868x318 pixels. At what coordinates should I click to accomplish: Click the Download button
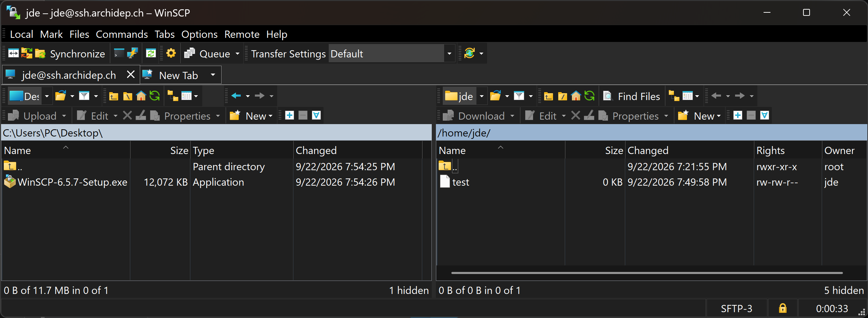click(x=474, y=116)
